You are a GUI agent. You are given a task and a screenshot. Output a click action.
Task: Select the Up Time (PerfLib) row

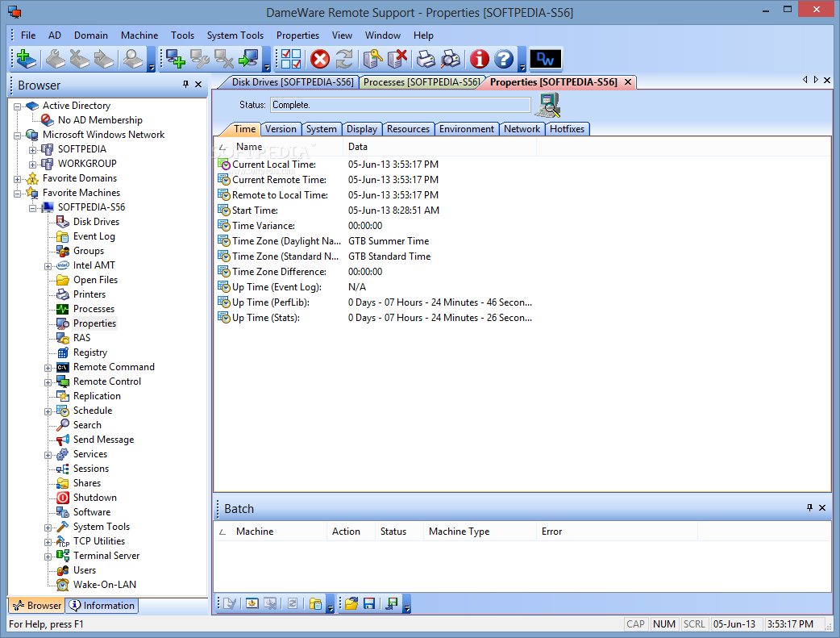coord(375,302)
